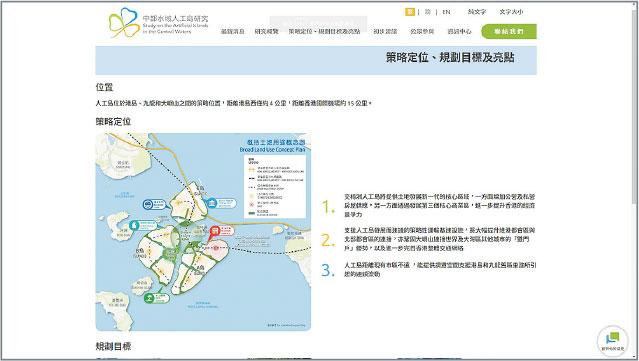
Task: Select the highlighted Traditional Chinese language option
Action: 410,12
